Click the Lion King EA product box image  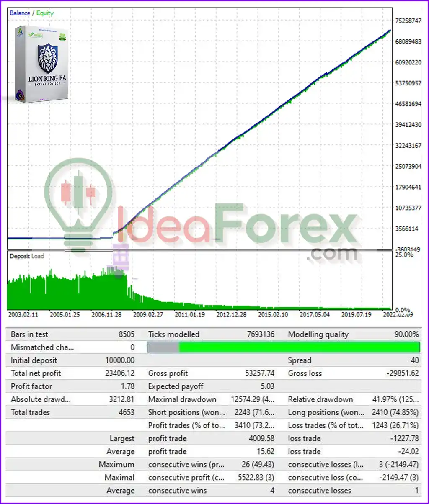(x=42, y=64)
